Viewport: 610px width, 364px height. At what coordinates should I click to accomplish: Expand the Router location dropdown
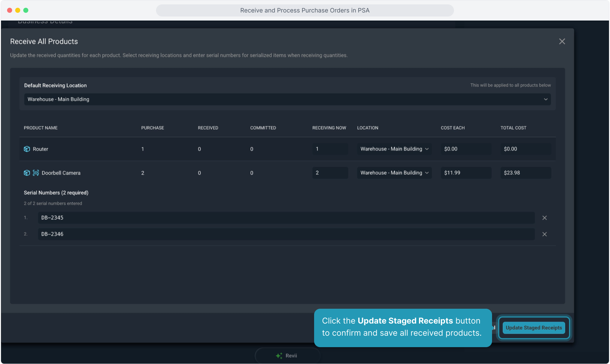point(394,149)
